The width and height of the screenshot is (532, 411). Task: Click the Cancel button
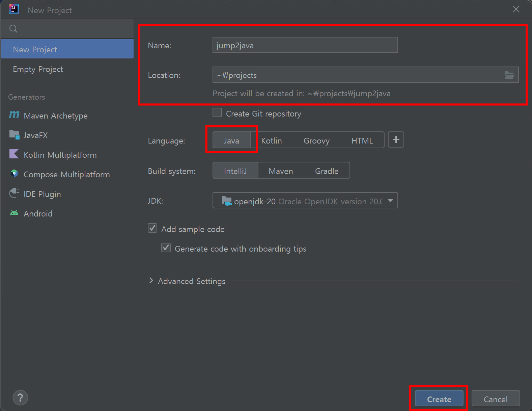496,399
